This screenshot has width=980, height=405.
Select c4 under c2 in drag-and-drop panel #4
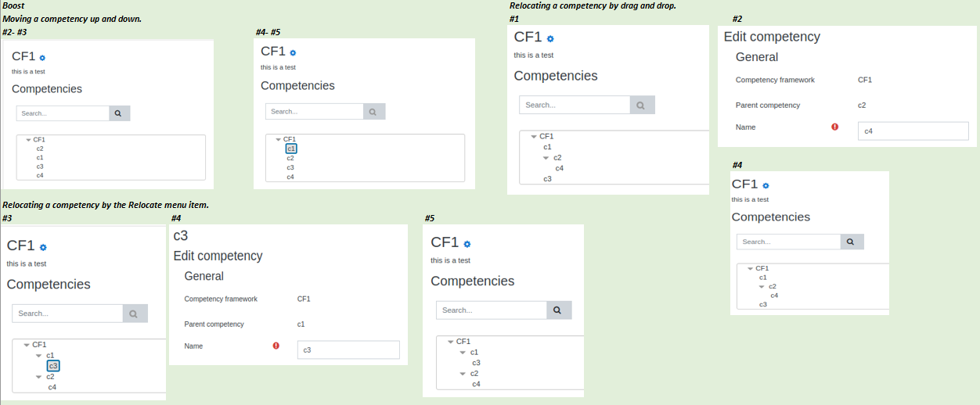[774, 296]
